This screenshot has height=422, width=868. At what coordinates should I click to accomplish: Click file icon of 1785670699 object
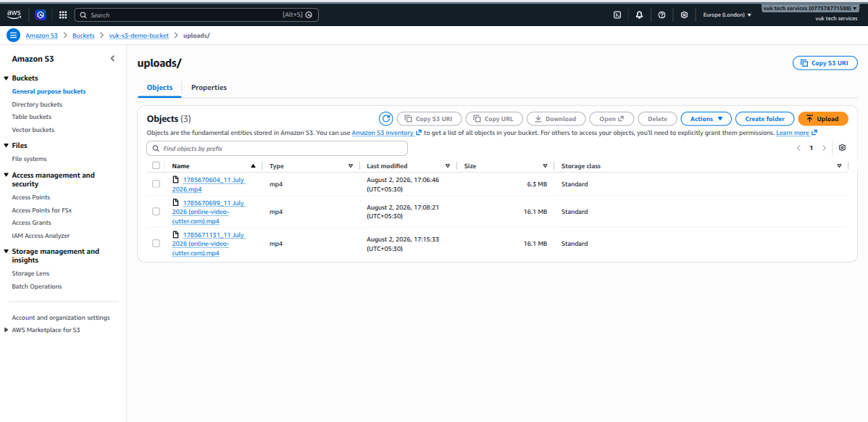pyautogui.click(x=175, y=203)
